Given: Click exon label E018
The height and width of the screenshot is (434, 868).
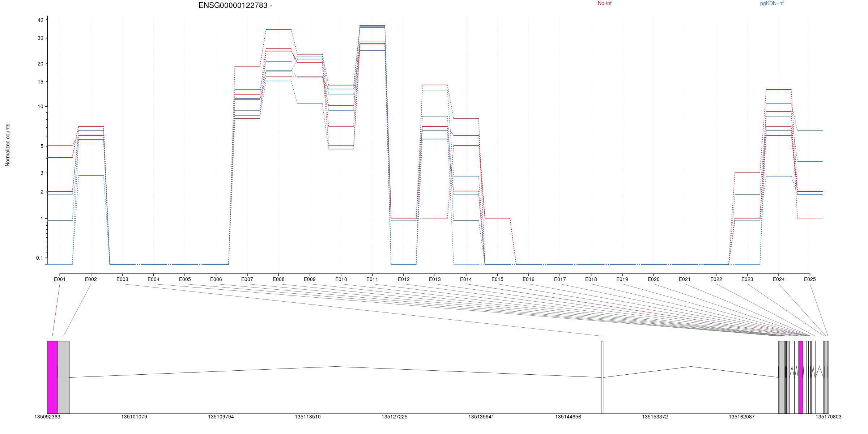Looking at the screenshot, I should pyautogui.click(x=591, y=279).
